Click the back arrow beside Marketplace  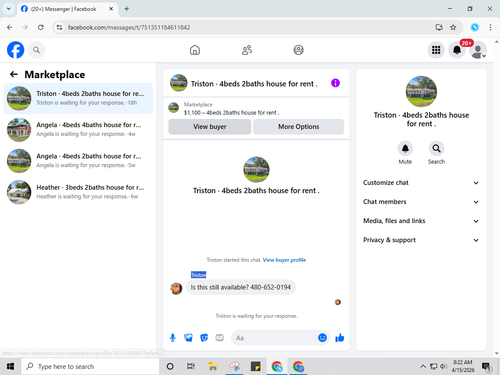pos(14,74)
